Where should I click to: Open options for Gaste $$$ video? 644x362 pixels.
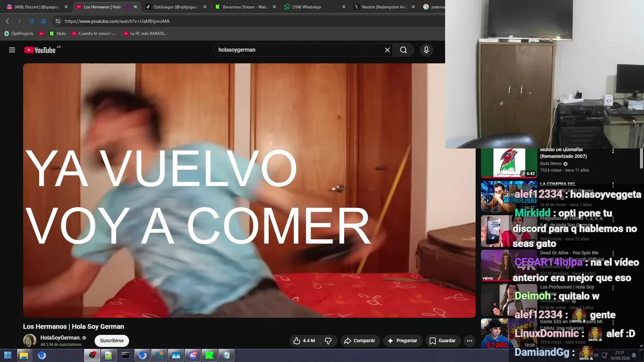click(x=613, y=322)
